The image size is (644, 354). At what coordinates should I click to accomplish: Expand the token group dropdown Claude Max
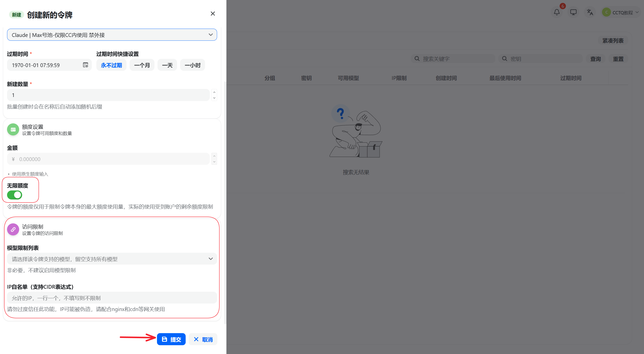tap(112, 35)
